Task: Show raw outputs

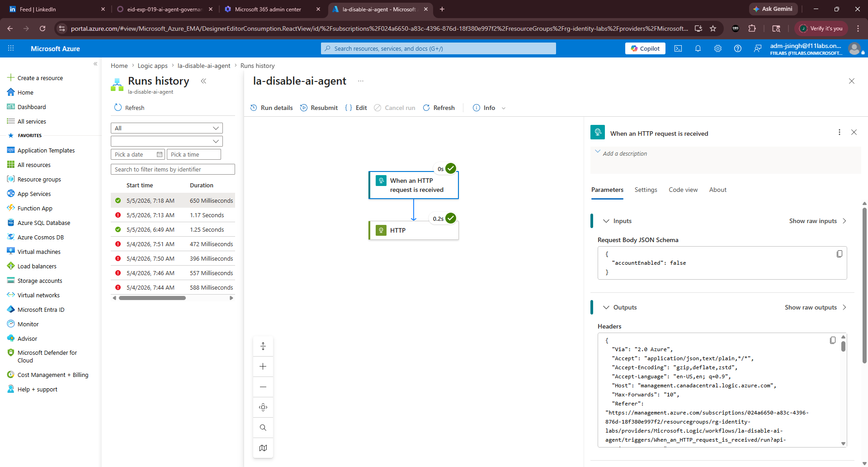Action: pos(816,307)
